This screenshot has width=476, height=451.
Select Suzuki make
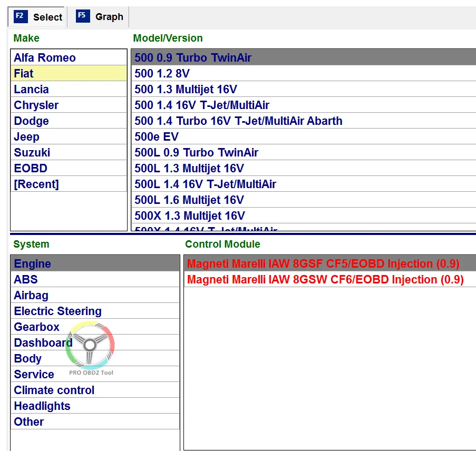[x=69, y=152]
